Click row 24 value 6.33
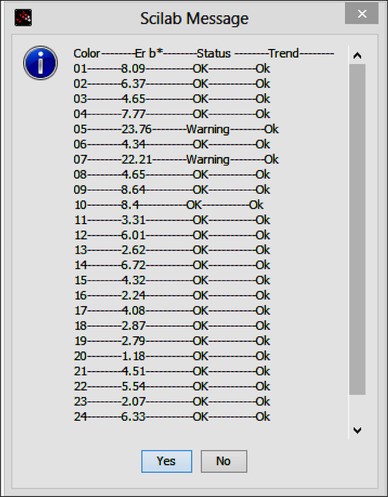Image resolution: width=388 pixels, height=497 pixels. [x=133, y=417]
